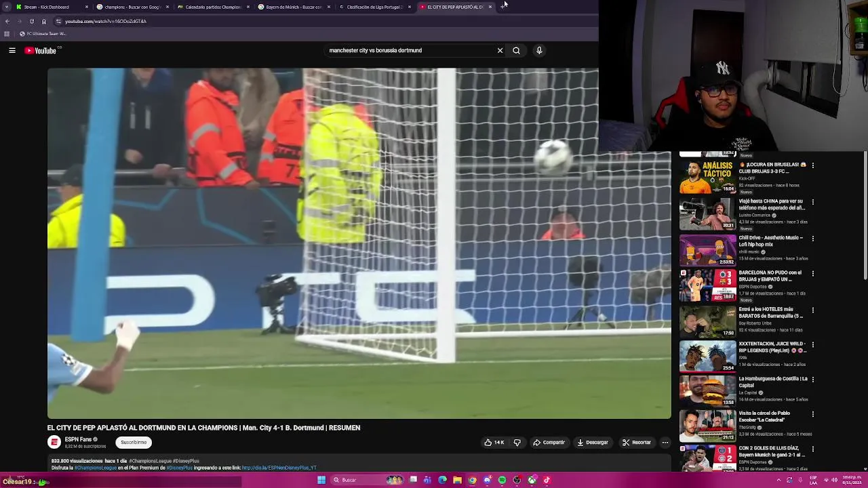Show hidden system tray icons chevron

pos(778,480)
